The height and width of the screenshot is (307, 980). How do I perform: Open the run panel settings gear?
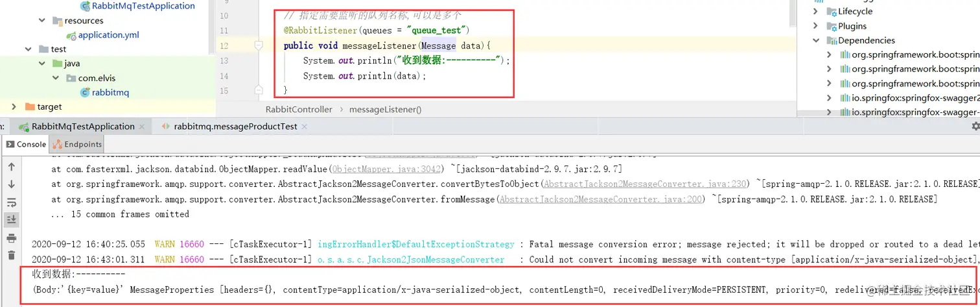click(x=975, y=126)
